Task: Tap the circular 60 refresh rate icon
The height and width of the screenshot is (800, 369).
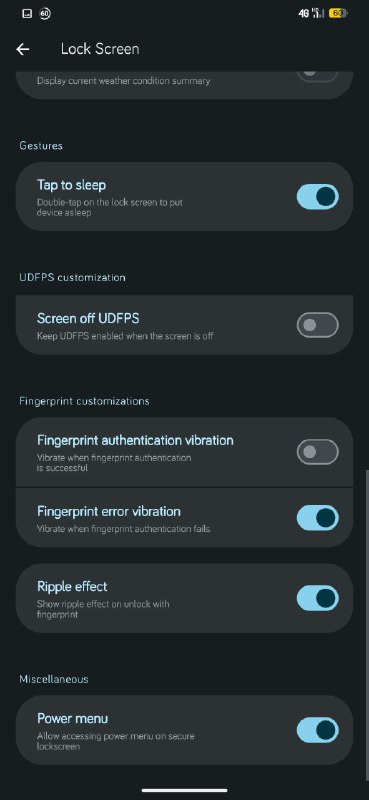Action: 45,14
